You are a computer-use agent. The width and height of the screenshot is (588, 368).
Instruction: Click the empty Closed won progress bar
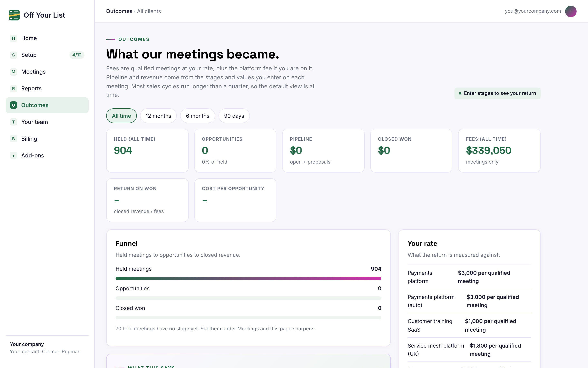click(248, 318)
